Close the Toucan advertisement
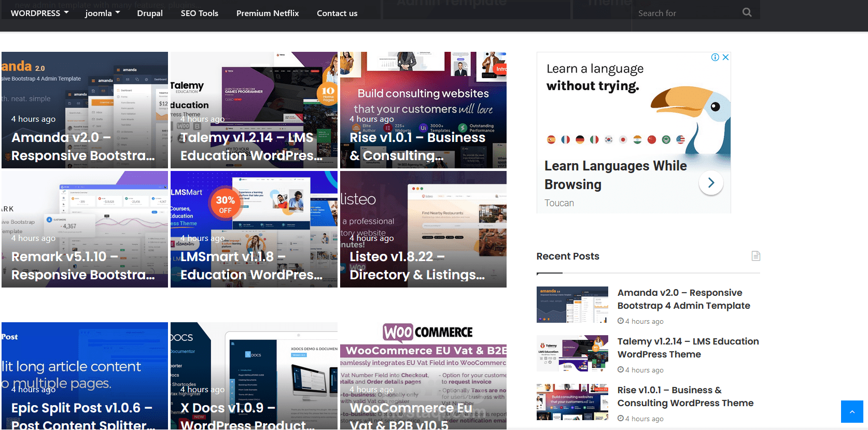 pyautogui.click(x=726, y=58)
